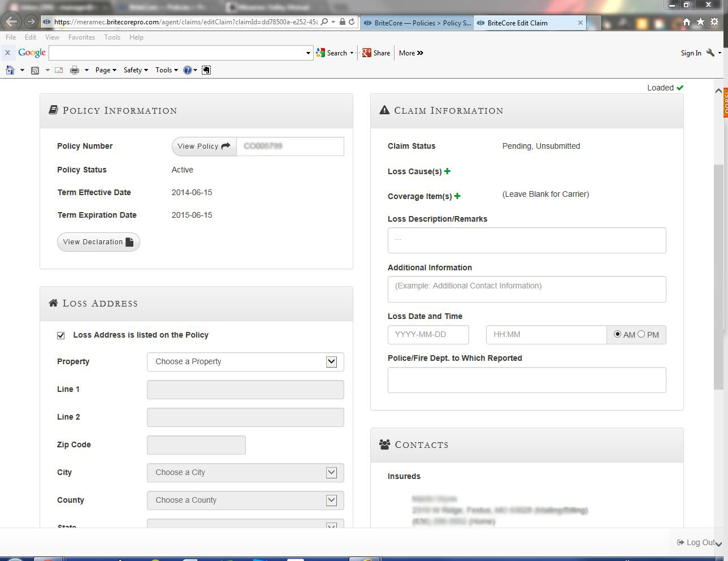Click the lock security icon in address bar
This screenshot has width=728, height=561.
point(343,22)
